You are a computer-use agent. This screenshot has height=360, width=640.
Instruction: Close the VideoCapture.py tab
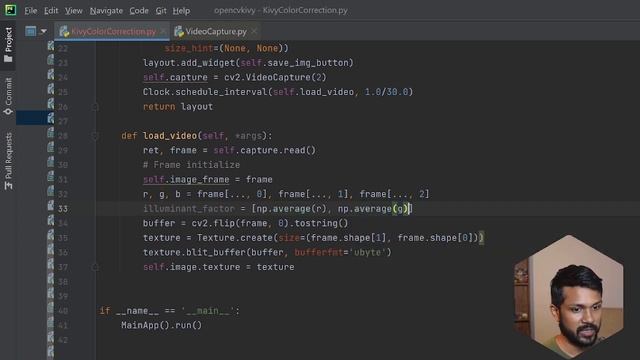pyautogui.click(x=254, y=31)
